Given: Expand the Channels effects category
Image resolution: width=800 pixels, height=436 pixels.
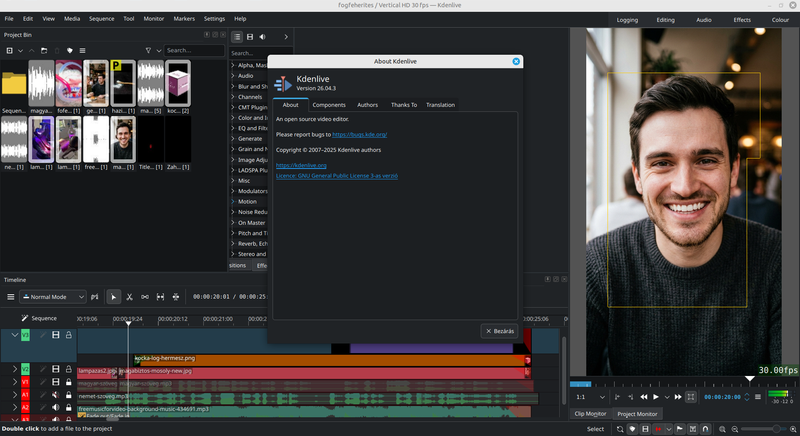Looking at the screenshot, I should coord(233,97).
